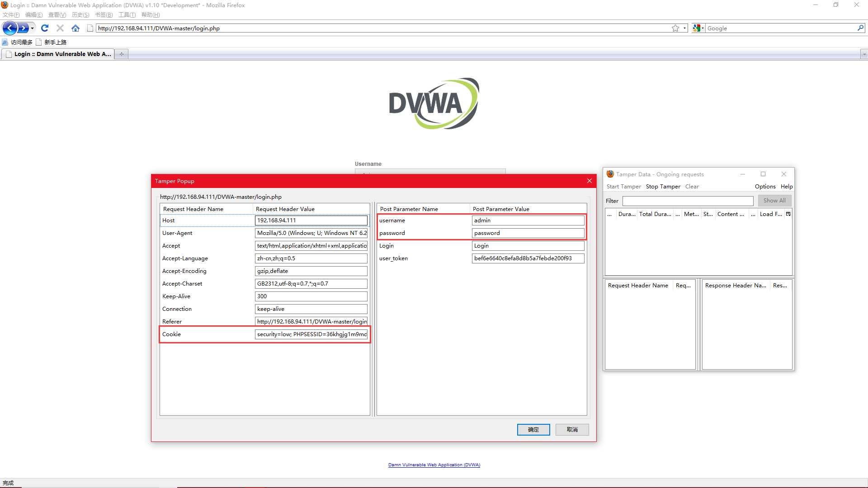The width and height of the screenshot is (868, 488).
Task: Open the 新手上路 bookmark
Action: pos(51,42)
